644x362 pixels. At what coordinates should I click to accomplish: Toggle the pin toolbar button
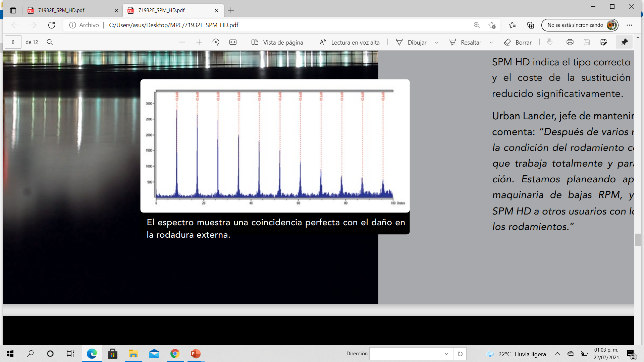pyautogui.click(x=624, y=42)
